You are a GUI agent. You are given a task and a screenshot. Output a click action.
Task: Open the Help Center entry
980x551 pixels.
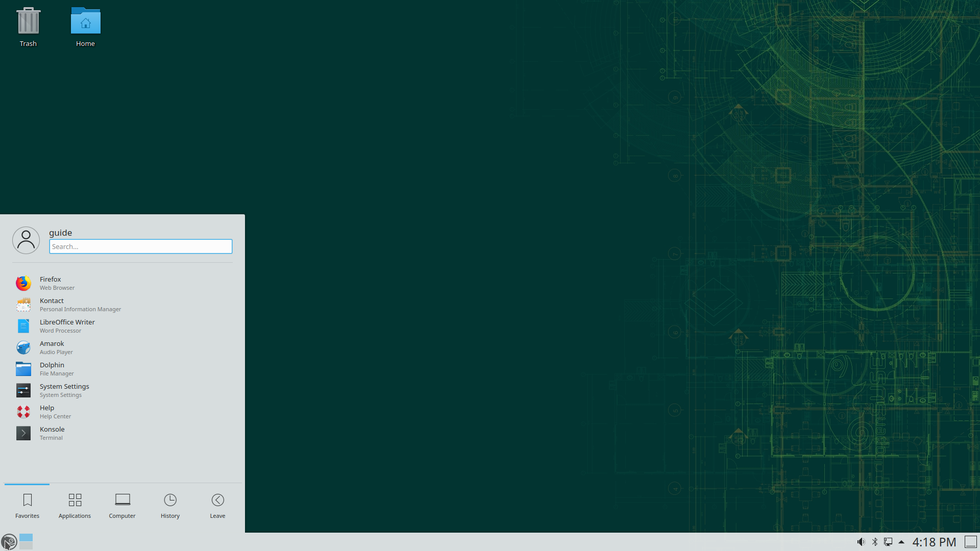pos(47,412)
